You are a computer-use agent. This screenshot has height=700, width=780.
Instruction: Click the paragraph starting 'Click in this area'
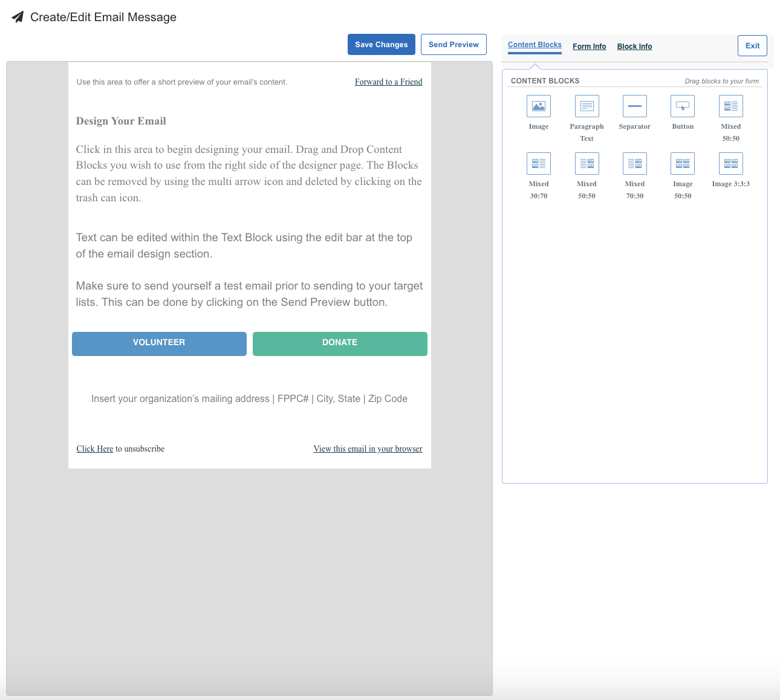coord(249,173)
